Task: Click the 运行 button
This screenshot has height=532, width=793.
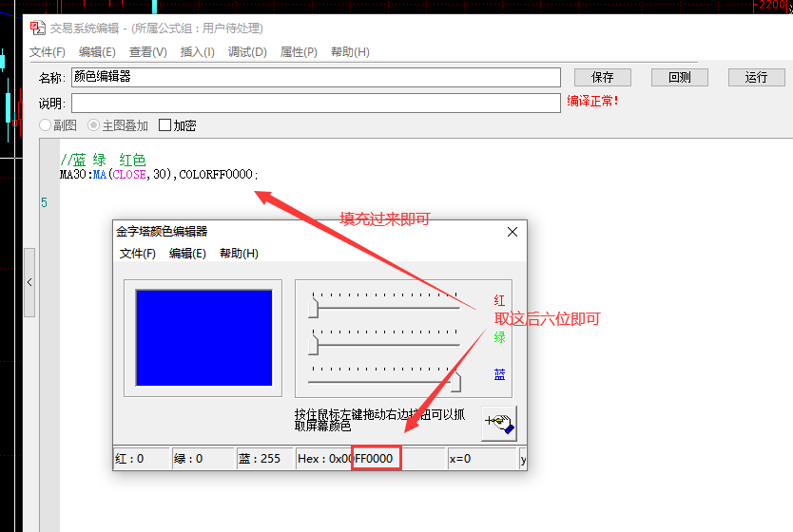Action: point(756,77)
